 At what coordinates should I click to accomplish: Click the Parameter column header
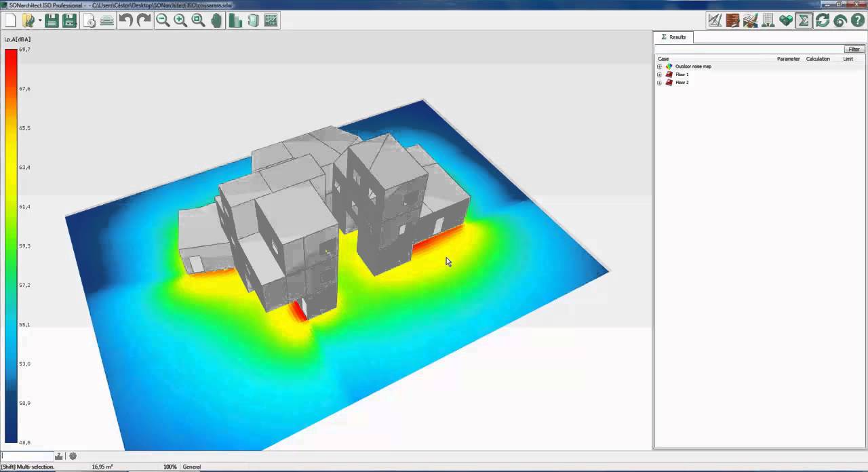pos(788,59)
